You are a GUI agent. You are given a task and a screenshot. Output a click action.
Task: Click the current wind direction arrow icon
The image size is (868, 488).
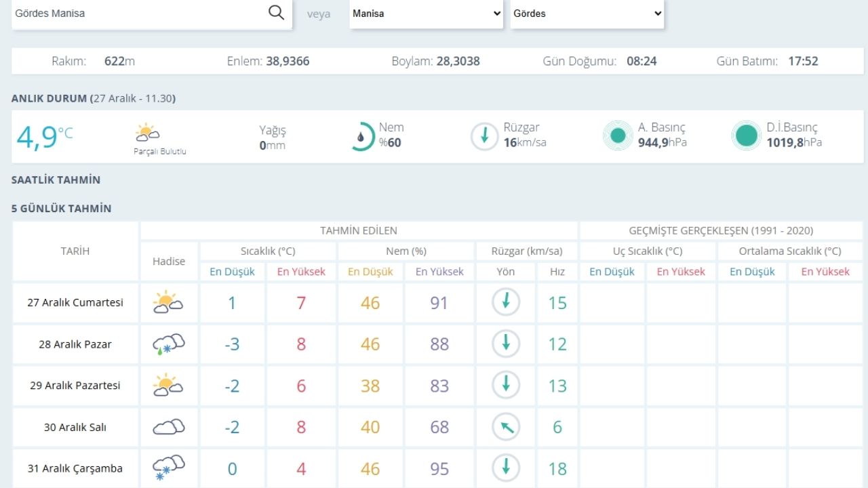click(x=484, y=136)
